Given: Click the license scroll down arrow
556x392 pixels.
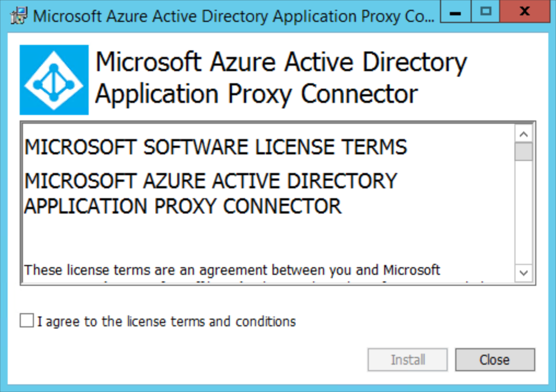Looking at the screenshot, I should pyautogui.click(x=524, y=272).
